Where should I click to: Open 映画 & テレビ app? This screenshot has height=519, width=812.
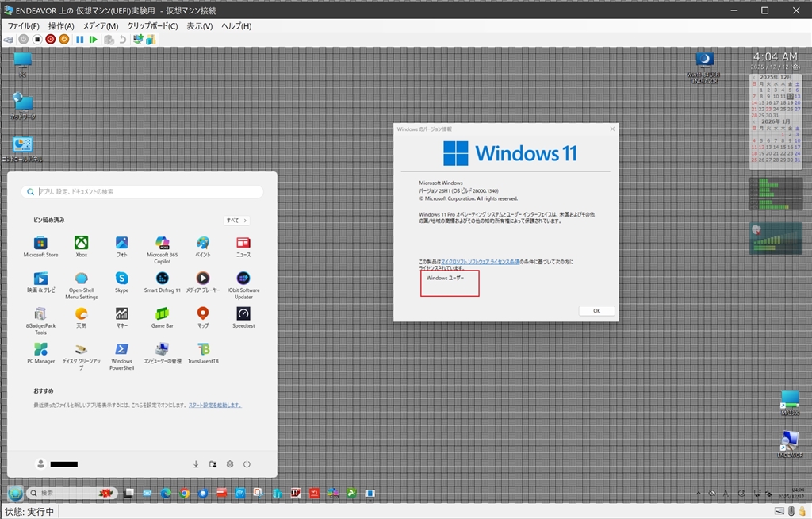[x=40, y=283]
